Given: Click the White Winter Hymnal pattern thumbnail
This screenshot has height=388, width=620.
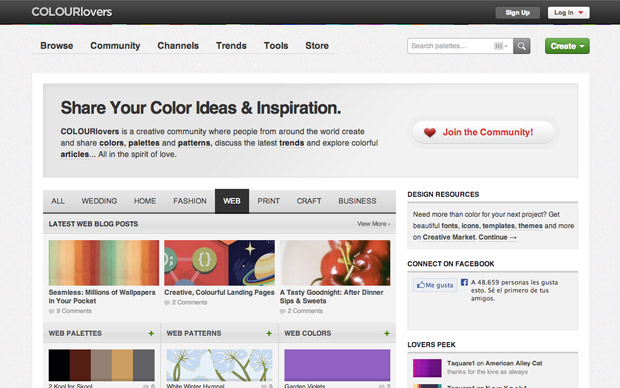Looking at the screenshot, I should click(219, 365).
